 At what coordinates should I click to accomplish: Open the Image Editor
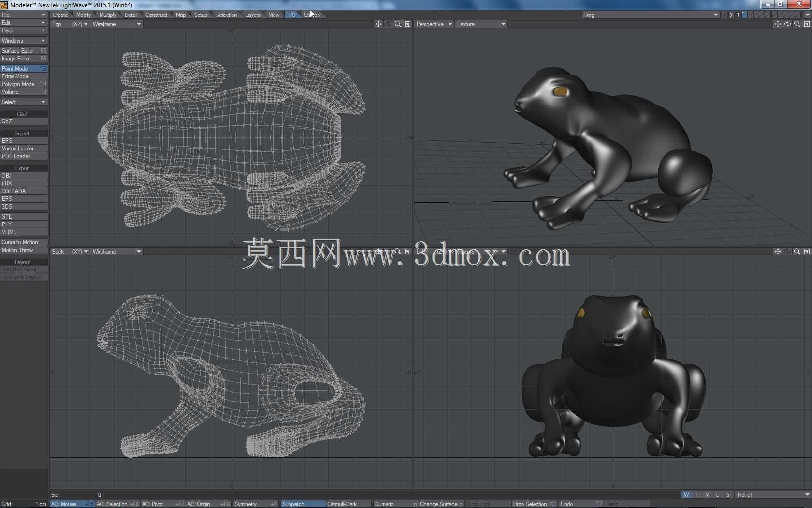point(24,59)
